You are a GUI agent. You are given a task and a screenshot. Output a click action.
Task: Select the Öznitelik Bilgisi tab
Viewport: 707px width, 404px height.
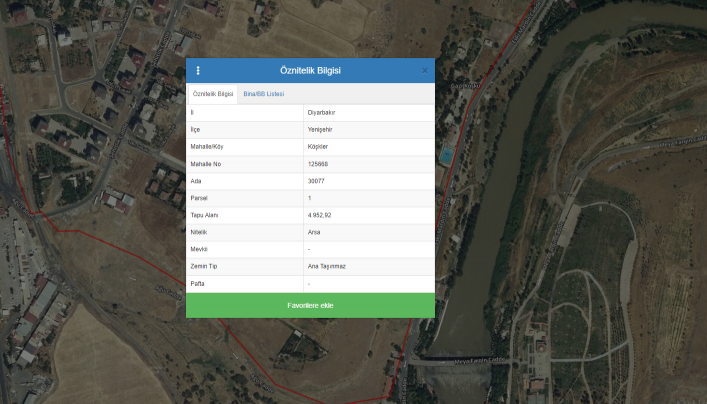click(x=212, y=94)
